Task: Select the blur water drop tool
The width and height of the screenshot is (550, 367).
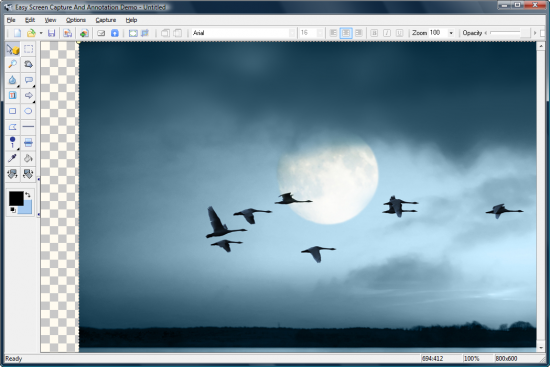Action: tap(13, 80)
